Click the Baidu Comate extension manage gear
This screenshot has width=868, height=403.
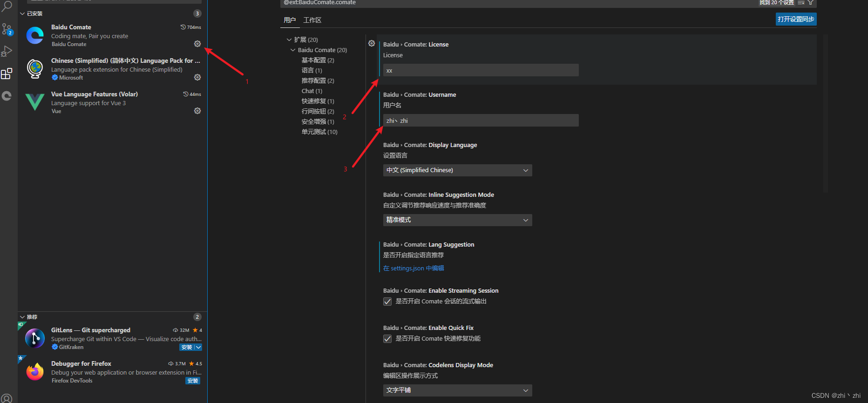pos(197,44)
